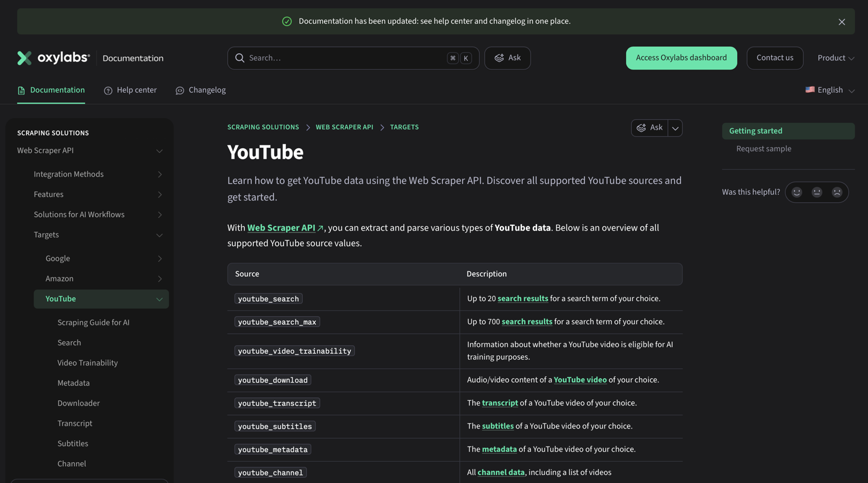Click the happy face feedback icon
Image resolution: width=868 pixels, height=483 pixels.
(797, 192)
